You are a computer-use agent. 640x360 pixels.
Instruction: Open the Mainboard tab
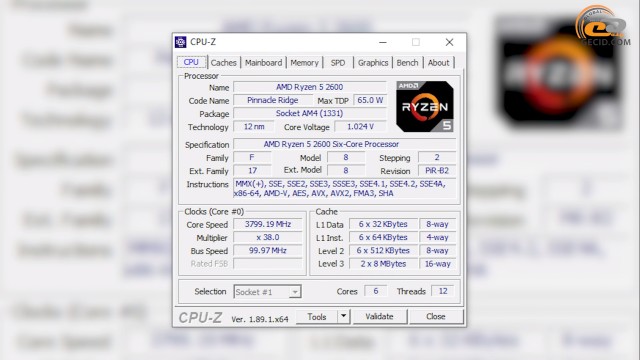(263, 63)
